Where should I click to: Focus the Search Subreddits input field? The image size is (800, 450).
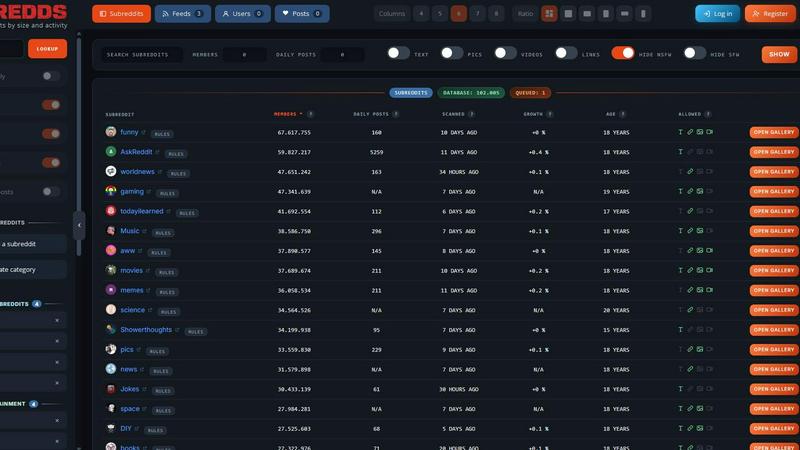[142, 55]
